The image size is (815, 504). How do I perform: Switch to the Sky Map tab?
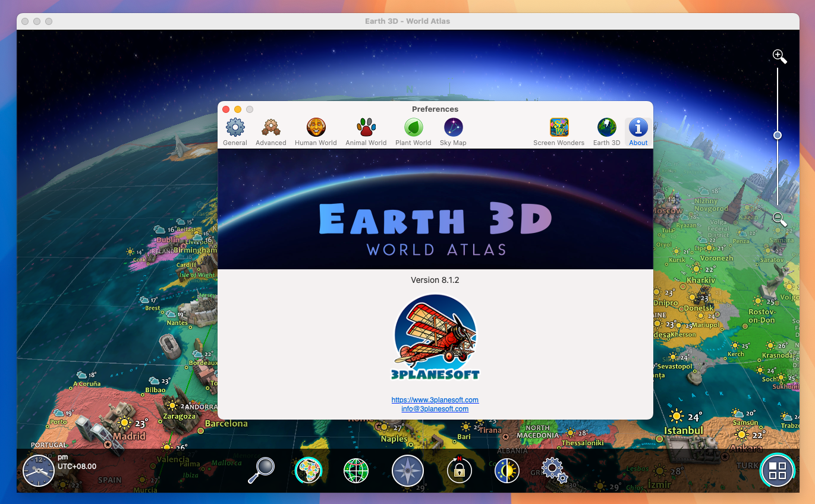pos(453,131)
